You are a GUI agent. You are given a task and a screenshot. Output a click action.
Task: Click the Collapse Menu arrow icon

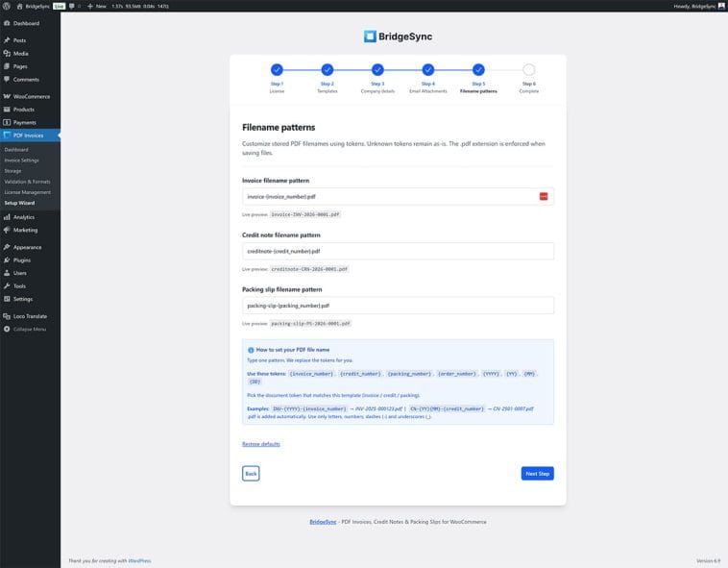click(x=7, y=329)
